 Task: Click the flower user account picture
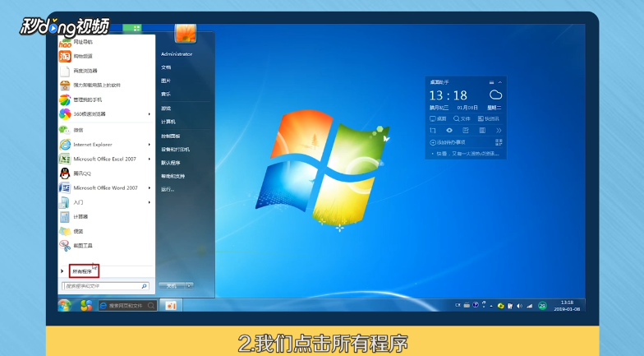point(186,33)
